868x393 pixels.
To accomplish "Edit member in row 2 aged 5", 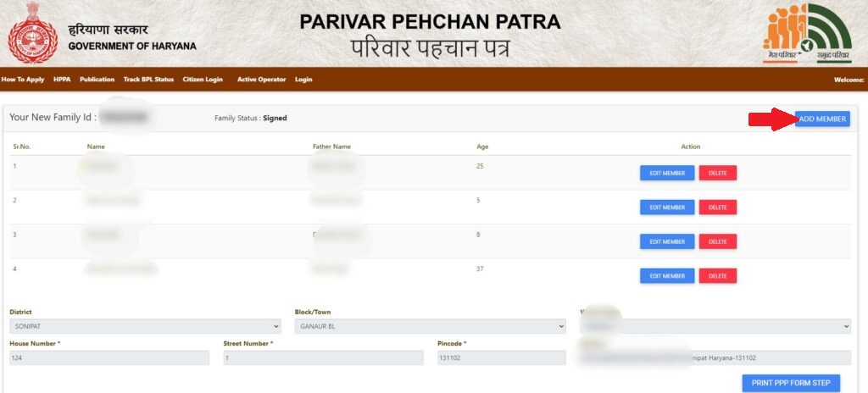I will pyautogui.click(x=667, y=208).
